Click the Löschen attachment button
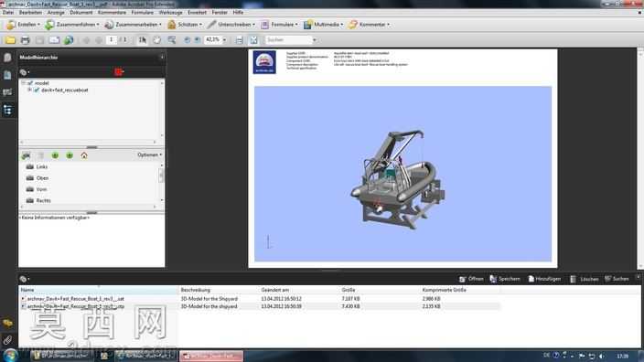 click(x=584, y=279)
